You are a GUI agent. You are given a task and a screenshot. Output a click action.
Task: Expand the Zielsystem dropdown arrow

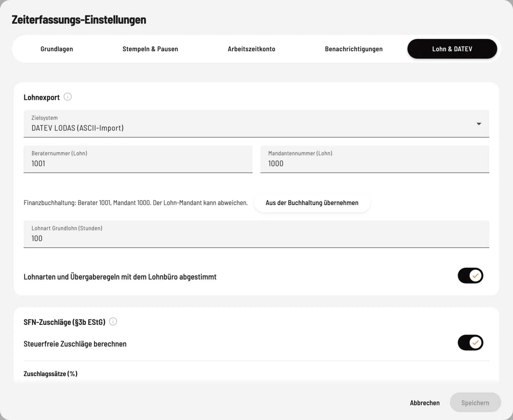coord(479,124)
